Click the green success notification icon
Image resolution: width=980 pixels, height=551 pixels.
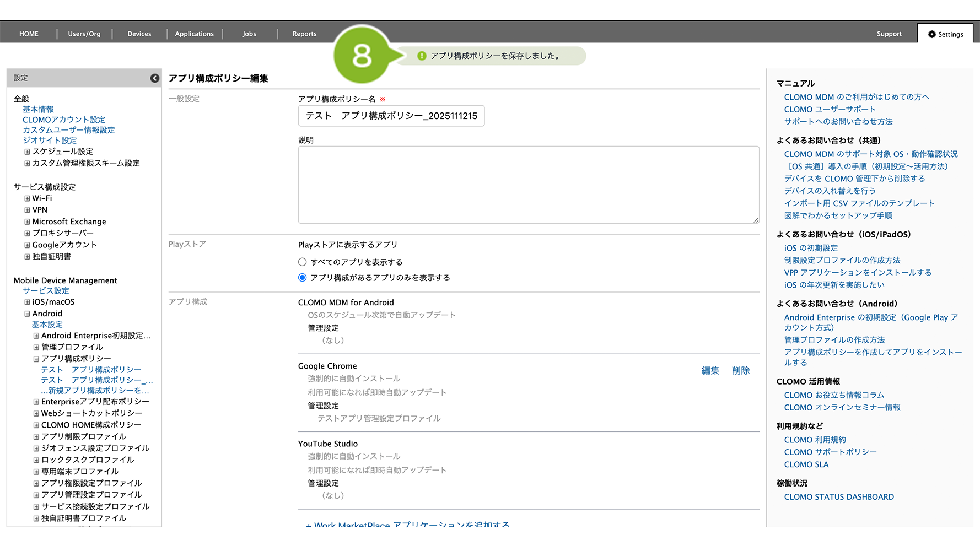(x=422, y=56)
